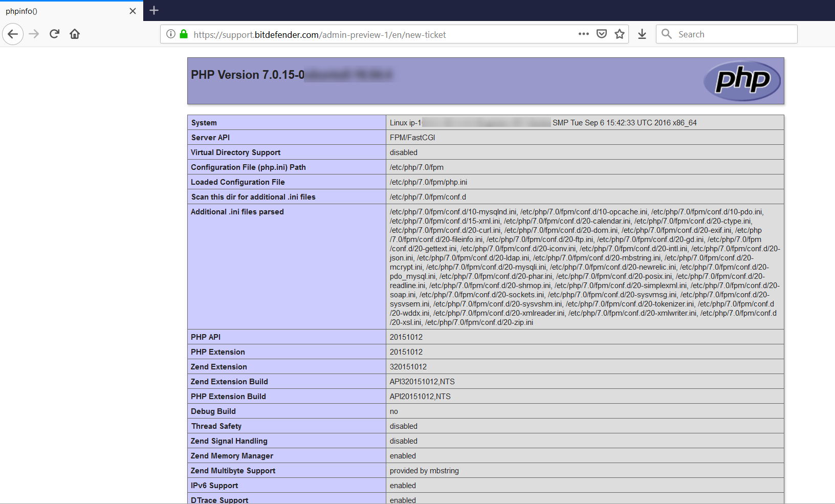Click inside the Search field
This screenshot has width=835, height=504.
[727, 34]
